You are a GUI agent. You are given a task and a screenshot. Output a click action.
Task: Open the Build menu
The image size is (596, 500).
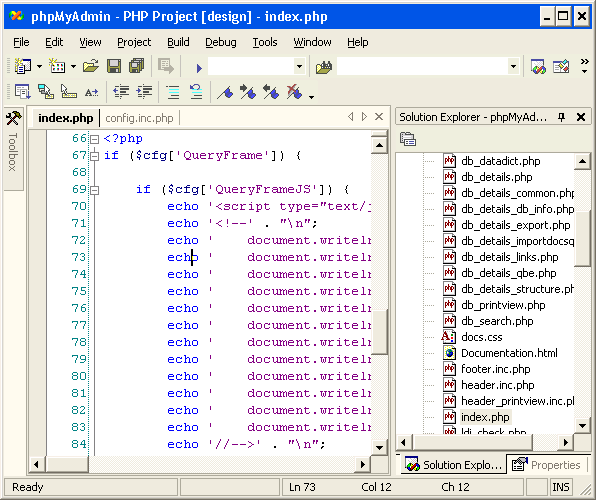[178, 42]
